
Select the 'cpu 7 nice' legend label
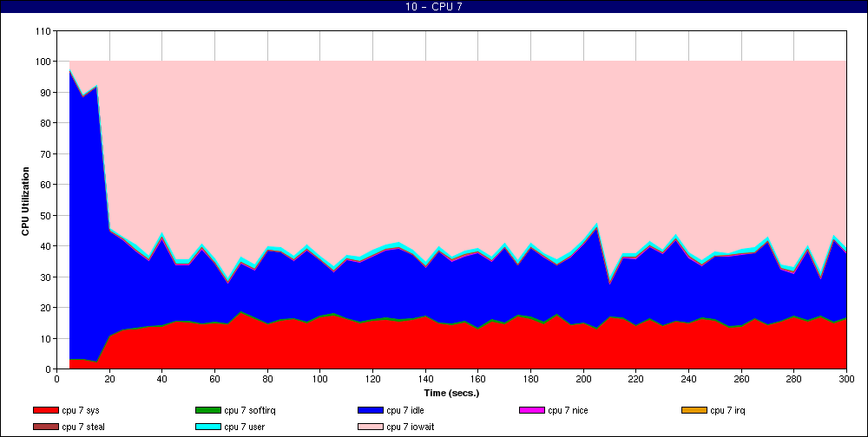(568, 410)
